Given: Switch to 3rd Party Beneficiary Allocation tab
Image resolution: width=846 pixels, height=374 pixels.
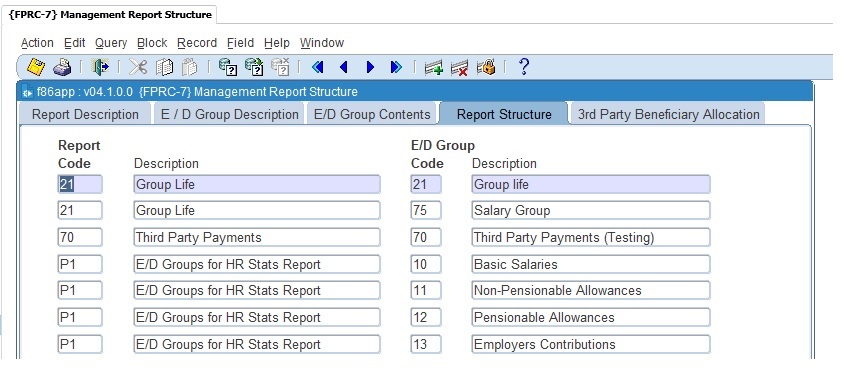Looking at the screenshot, I should [x=668, y=114].
